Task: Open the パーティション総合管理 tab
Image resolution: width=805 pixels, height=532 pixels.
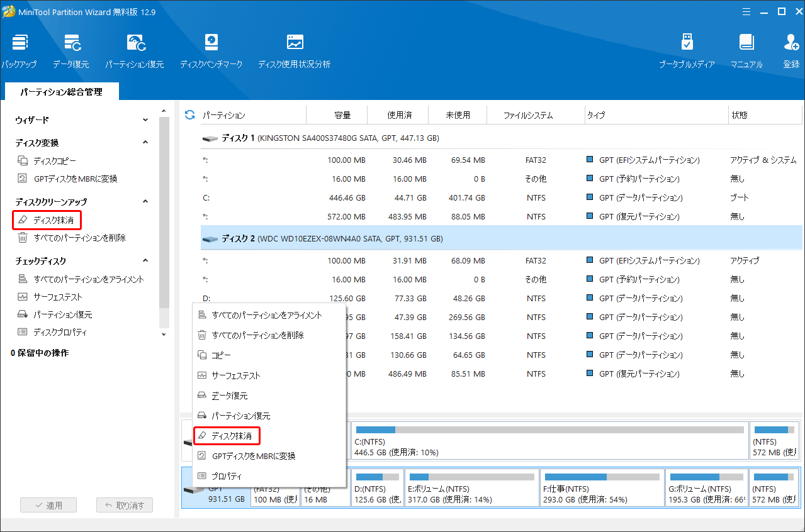Action: [61, 92]
